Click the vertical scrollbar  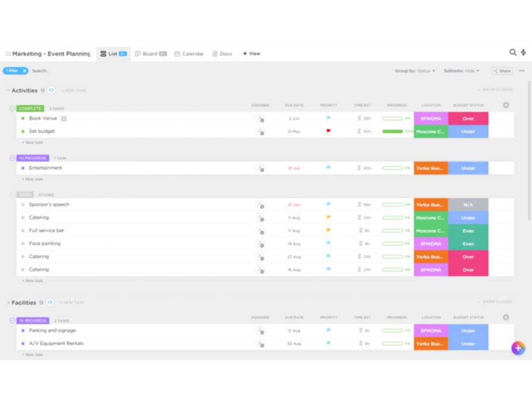point(529,151)
